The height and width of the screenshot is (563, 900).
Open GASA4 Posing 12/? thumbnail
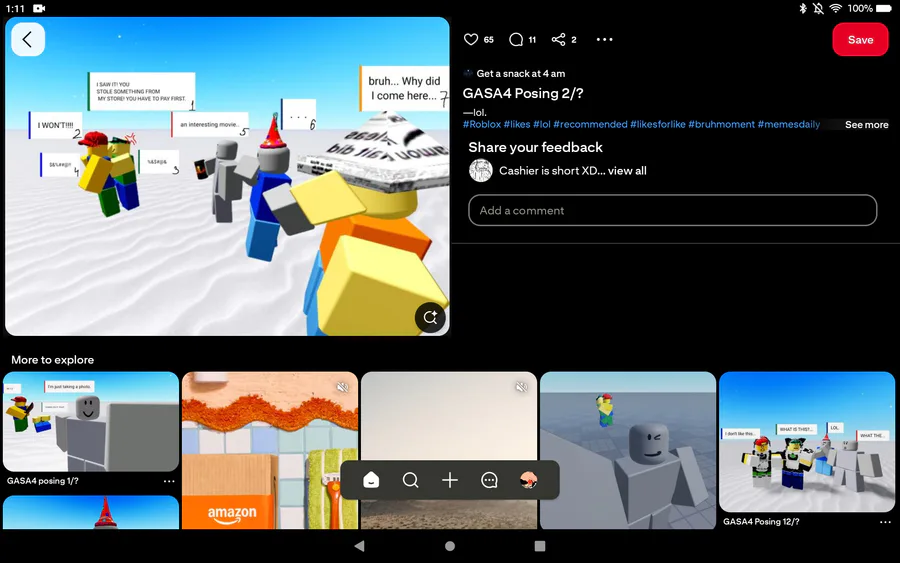pyautogui.click(x=806, y=442)
